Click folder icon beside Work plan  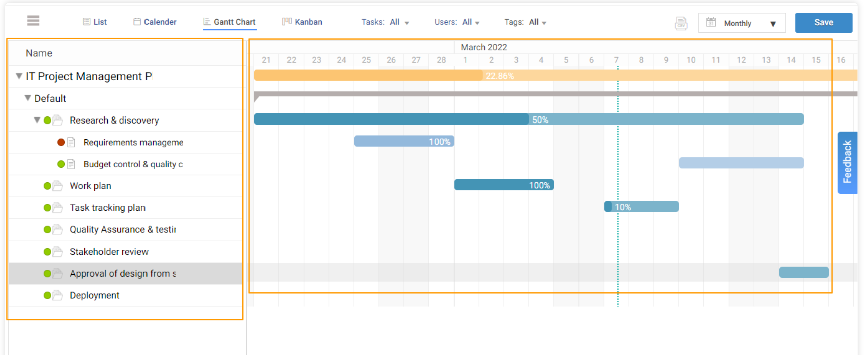(x=58, y=186)
